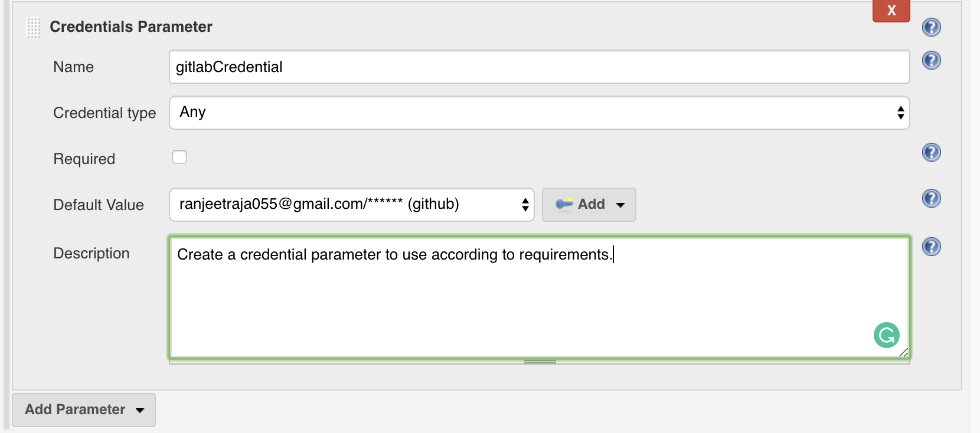Grab the parameter drag handle grid icon
Image resolution: width=980 pixels, height=433 pixels.
click(x=34, y=27)
